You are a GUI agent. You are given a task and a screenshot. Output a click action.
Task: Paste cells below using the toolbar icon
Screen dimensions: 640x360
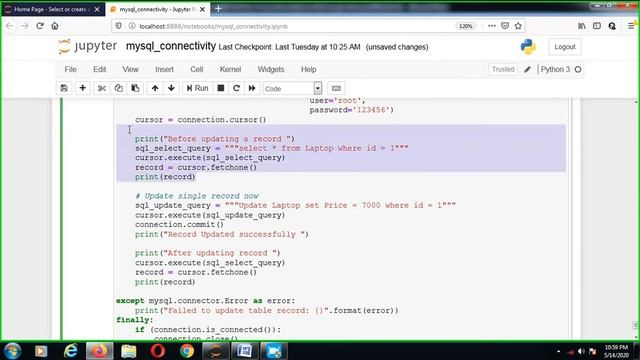pyautogui.click(x=135, y=88)
